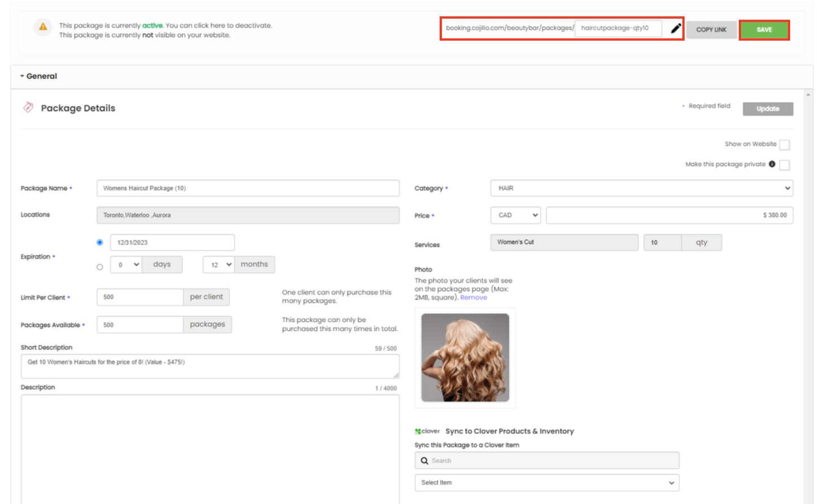Screen dimensions: 824x504
Task: Open the expiration months dropdown
Action: click(x=218, y=264)
